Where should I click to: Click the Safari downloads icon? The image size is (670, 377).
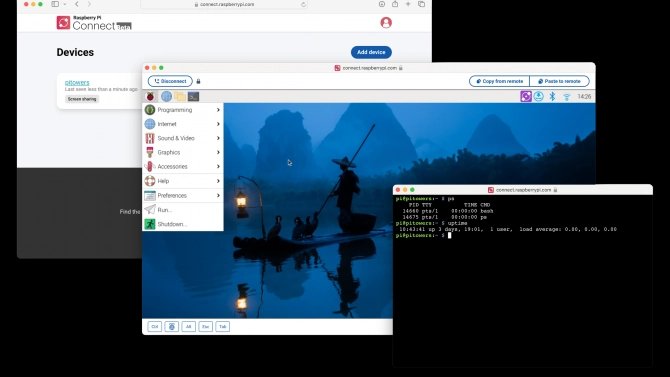[x=382, y=4]
